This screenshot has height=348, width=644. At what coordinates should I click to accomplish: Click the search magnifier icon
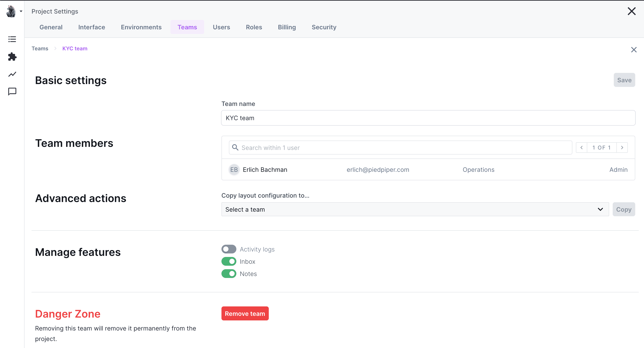tap(235, 147)
